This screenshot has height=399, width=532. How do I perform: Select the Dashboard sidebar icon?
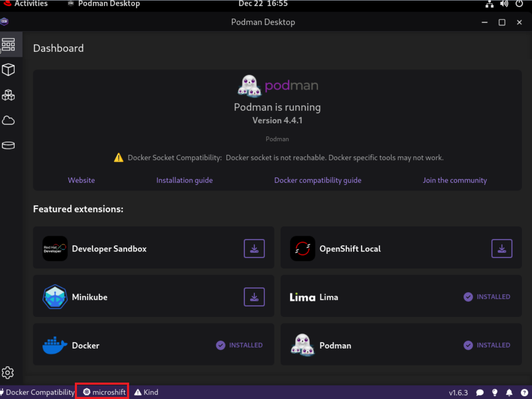click(x=8, y=44)
